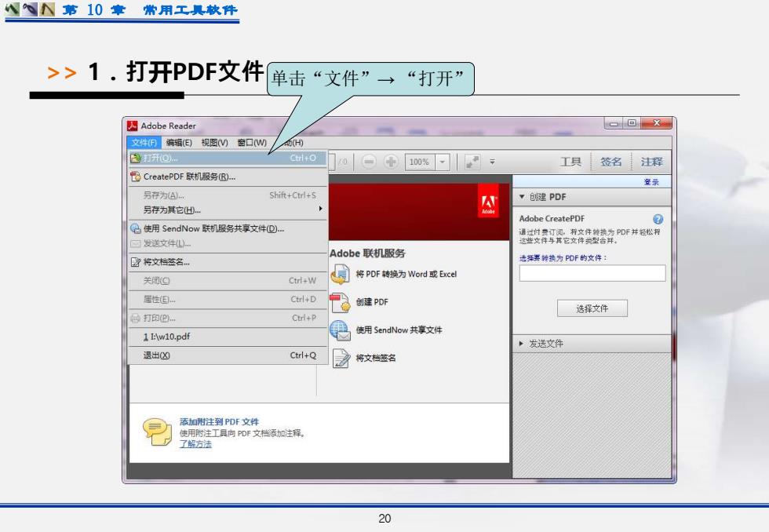Click the red Adobe logo in the banner

click(488, 201)
